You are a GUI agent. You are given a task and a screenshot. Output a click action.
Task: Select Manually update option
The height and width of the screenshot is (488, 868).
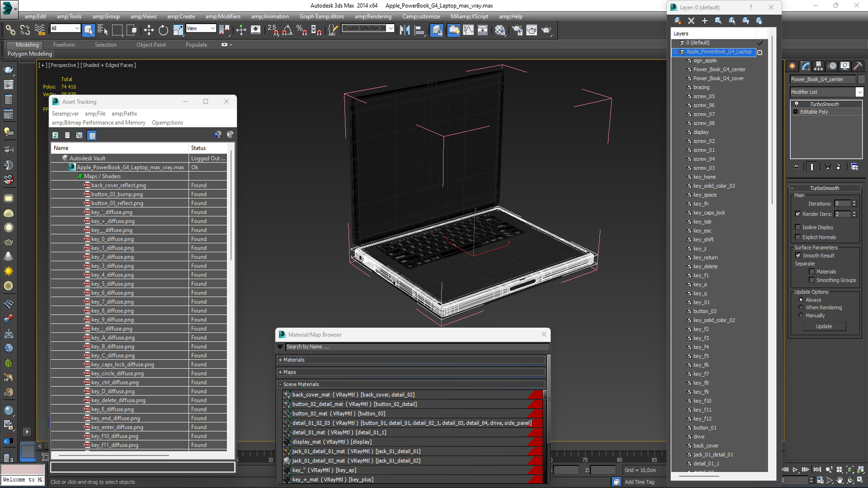point(801,315)
